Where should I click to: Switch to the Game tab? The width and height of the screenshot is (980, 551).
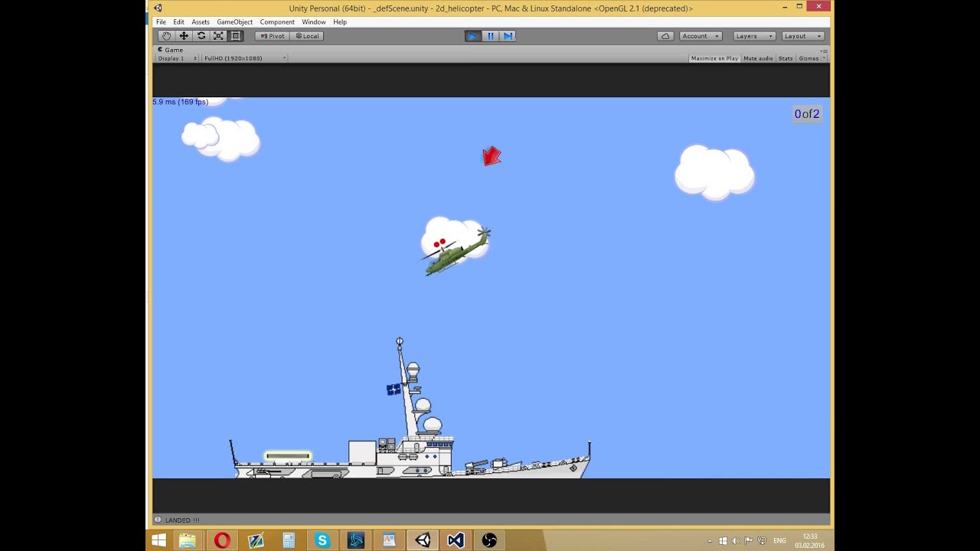coord(169,49)
